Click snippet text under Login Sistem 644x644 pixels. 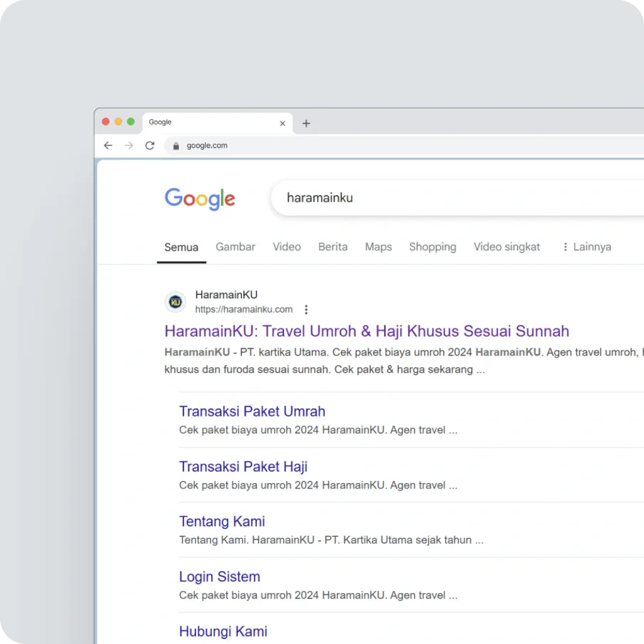tap(318, 595)
